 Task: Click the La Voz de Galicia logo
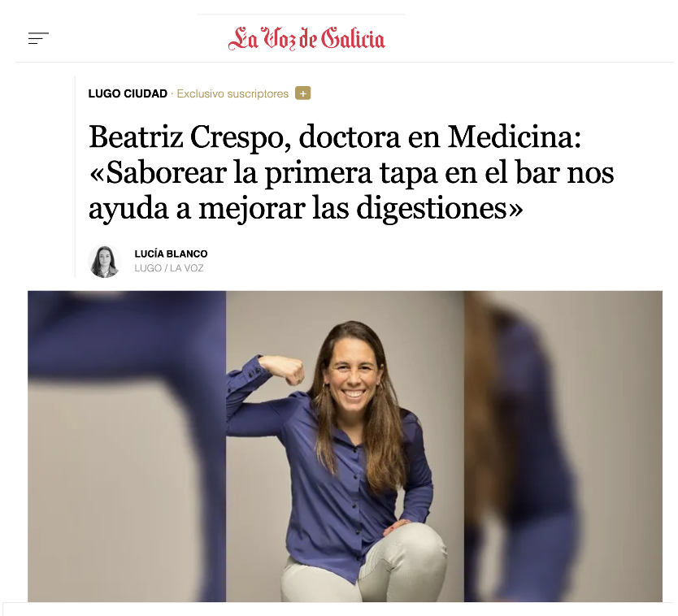coord(306,38)
